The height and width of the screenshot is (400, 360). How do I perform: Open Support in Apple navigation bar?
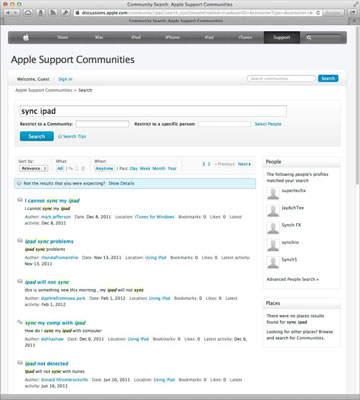282,37
